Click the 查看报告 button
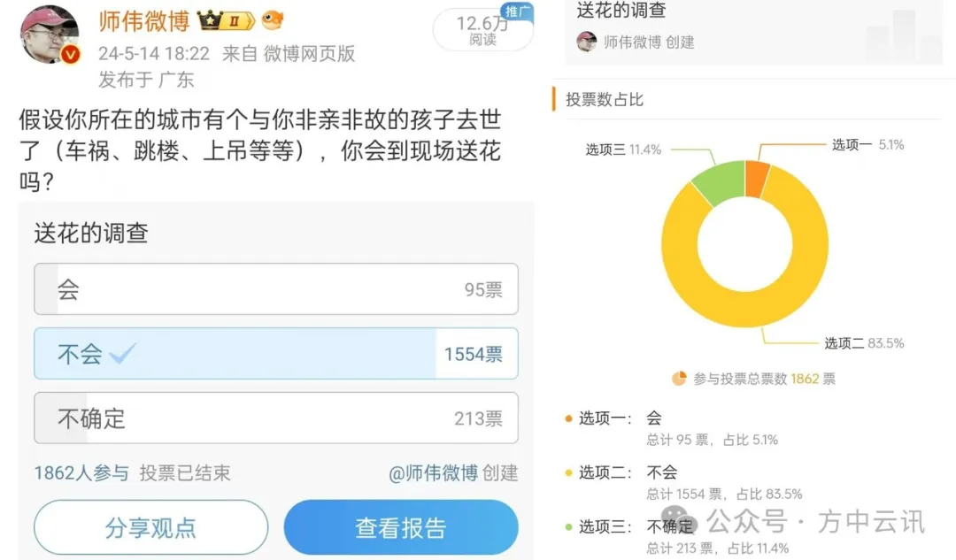This screenshot has height=560, width=956. tap(401, 527)
